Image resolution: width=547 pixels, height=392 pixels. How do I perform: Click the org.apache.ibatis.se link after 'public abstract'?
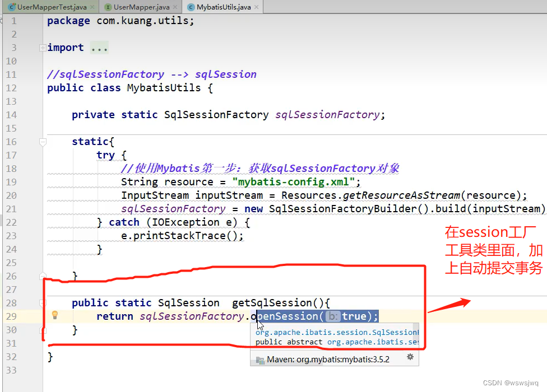[x=373, y=342]
